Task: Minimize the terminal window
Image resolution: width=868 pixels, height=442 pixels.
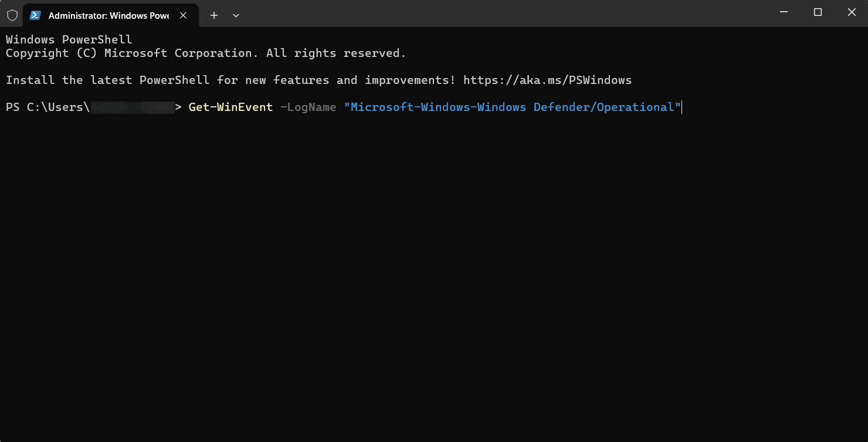Action: pos(784,12)
